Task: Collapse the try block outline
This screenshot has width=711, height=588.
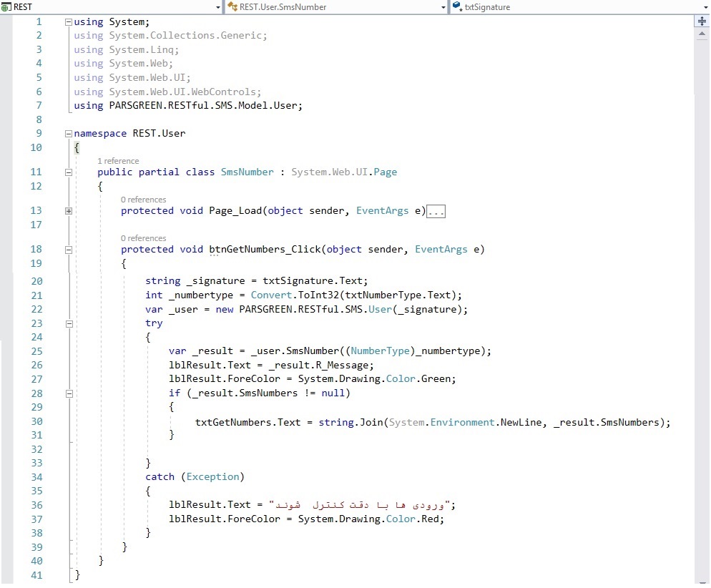Action: point(69,323)
